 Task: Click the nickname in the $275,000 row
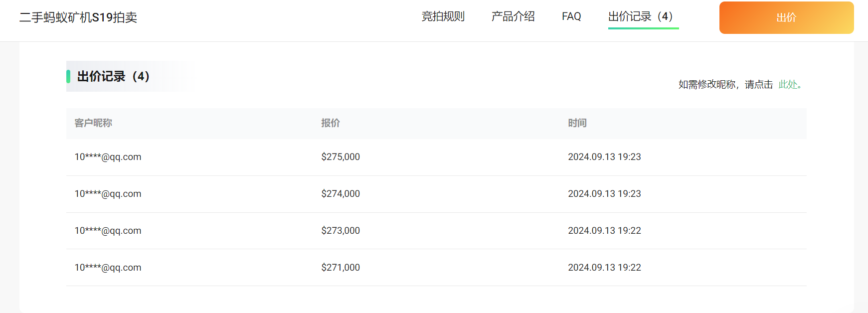pyautogui.click(x=108, y=157)
